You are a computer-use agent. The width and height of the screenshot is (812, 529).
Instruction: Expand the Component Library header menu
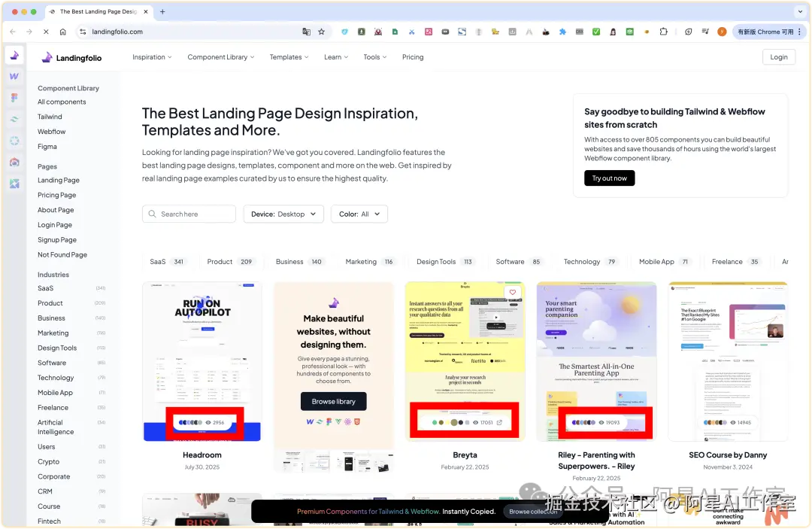[x=220, y=57]
